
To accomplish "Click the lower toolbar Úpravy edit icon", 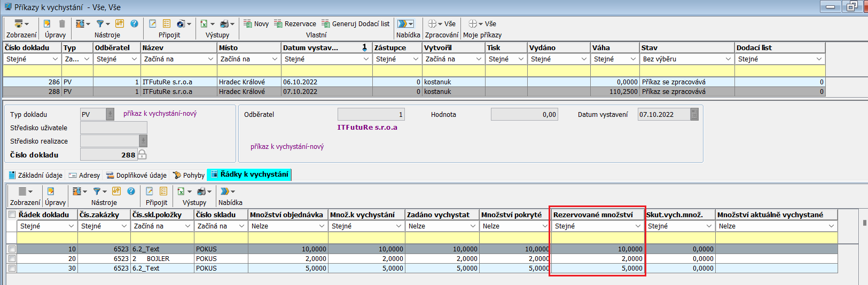I will (51, 191).
